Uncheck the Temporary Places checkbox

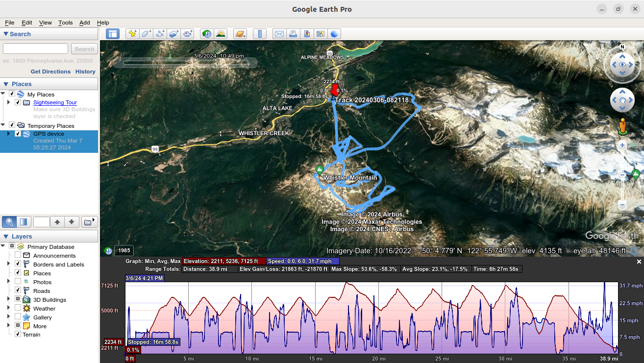click(x=12, y=125)
